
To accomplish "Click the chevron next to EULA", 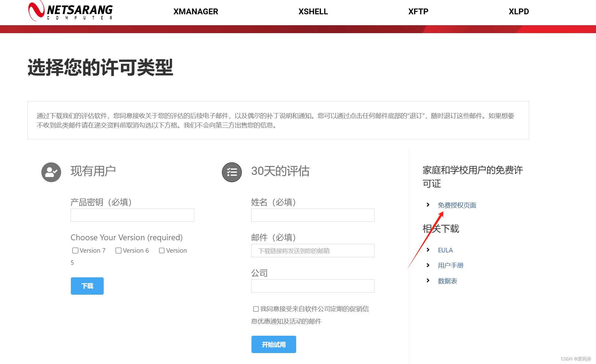I will coord(428,250).
